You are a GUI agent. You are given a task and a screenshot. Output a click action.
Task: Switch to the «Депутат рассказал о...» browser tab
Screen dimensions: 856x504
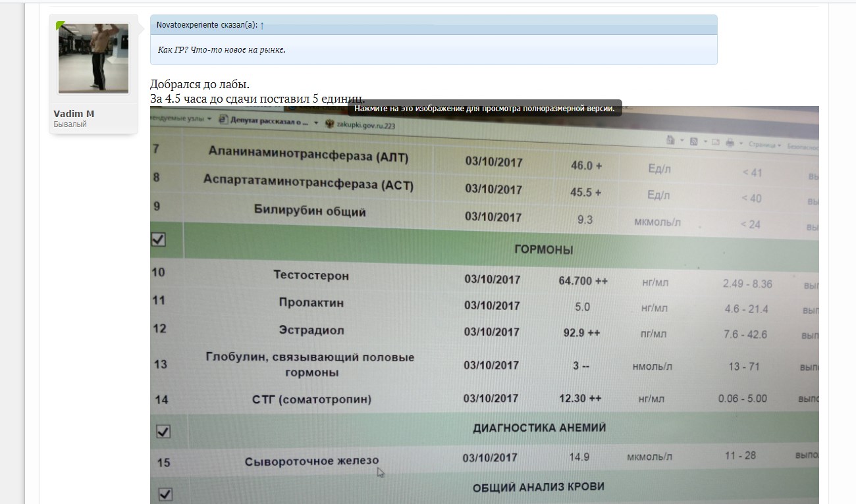point(268,119)
